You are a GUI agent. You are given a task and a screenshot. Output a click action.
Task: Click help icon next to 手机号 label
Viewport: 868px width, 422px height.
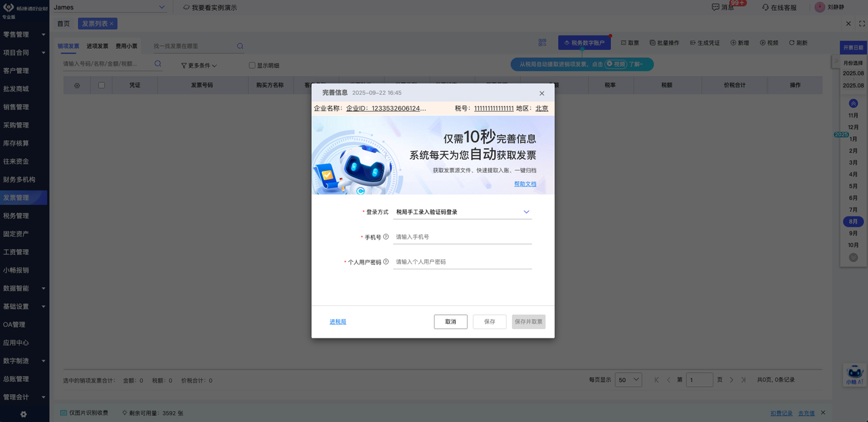(x=386, y=237)
